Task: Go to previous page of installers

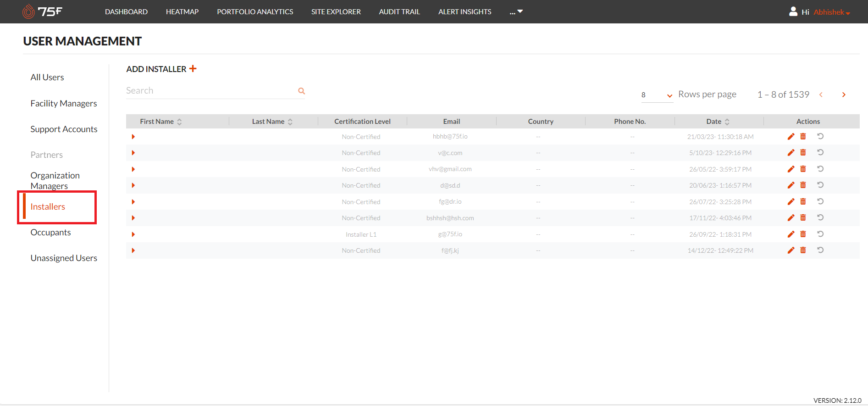Action: pos(821,95)
